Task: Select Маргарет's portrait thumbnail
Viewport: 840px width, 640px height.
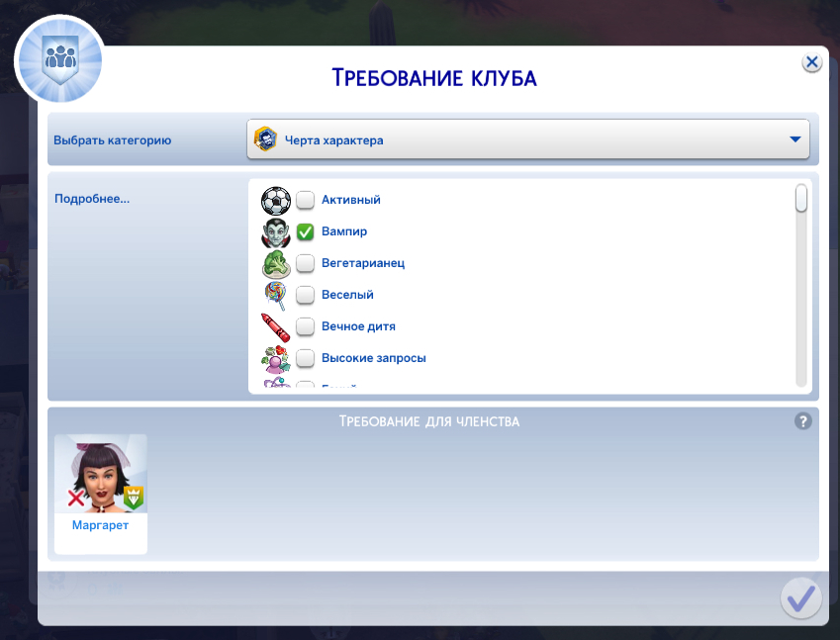Action: tap(101, 474)
